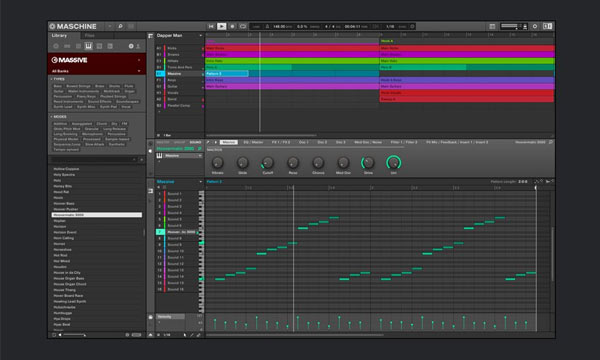The image size is (600, 360).
Task: Select the Kicks group A1
Action: (x=179, y=48)
